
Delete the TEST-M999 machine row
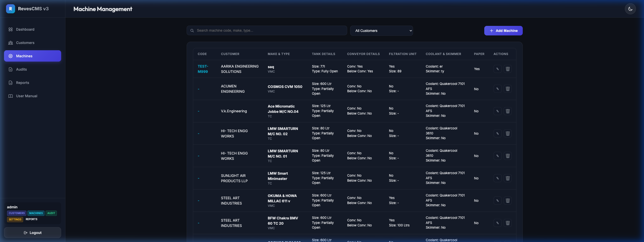pos(508,69)
